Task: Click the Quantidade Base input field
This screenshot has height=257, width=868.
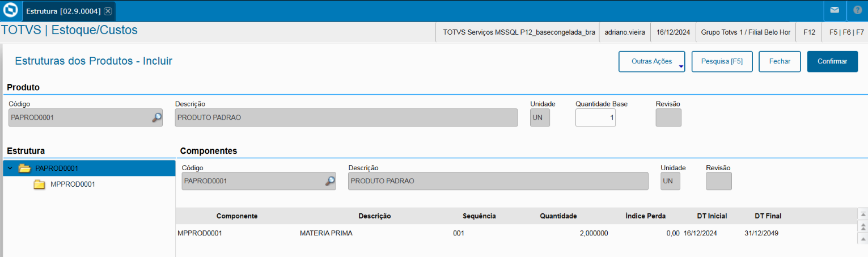Action: [x=595, y=117]
